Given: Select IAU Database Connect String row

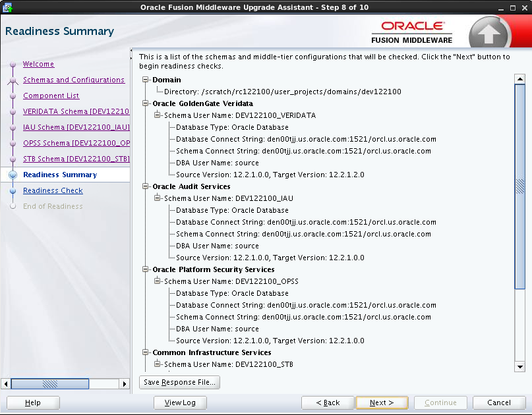Looking at the screenshot, I should [x=306, y=222].
